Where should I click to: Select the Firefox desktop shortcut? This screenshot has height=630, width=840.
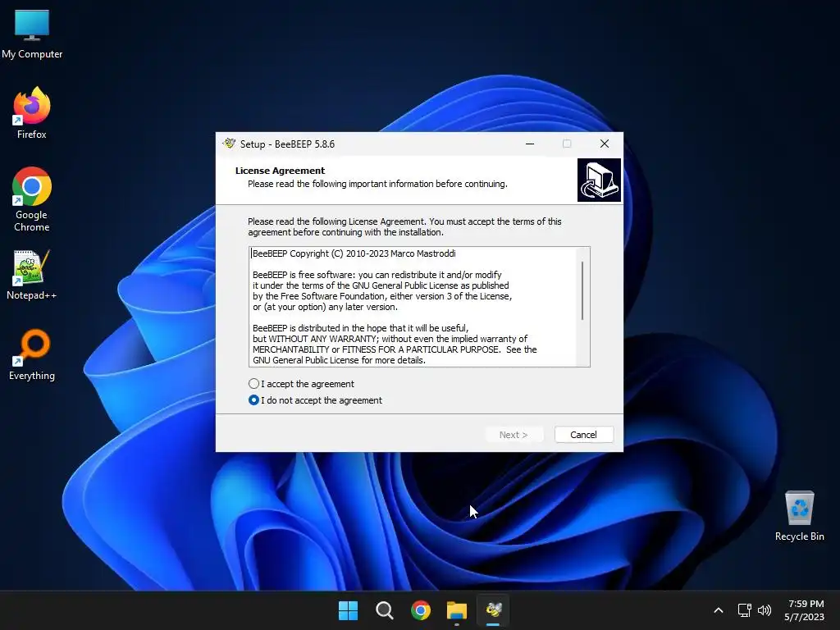32,113
